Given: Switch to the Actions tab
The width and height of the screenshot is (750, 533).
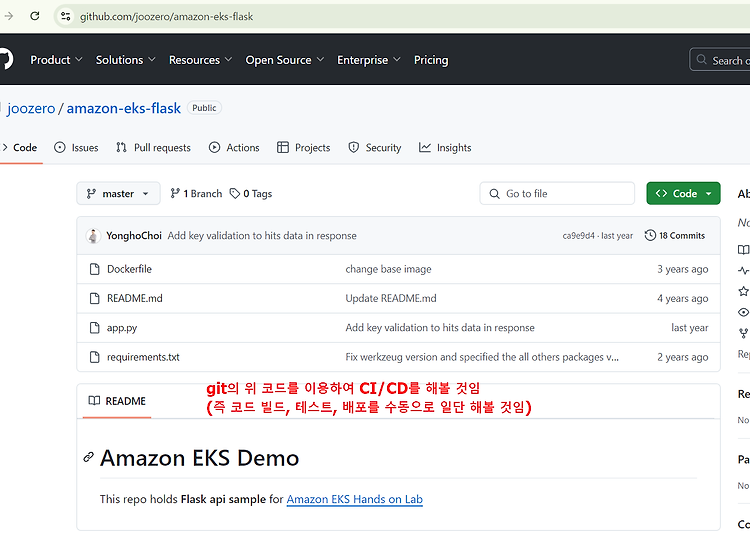Looking at the screenshot, I should (x=234, y=147).
